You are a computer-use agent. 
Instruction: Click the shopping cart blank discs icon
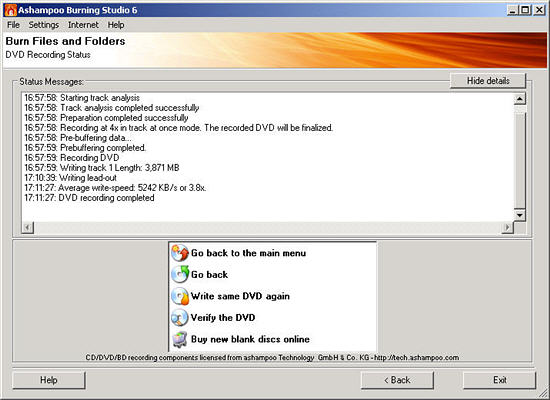coord(180,339)
